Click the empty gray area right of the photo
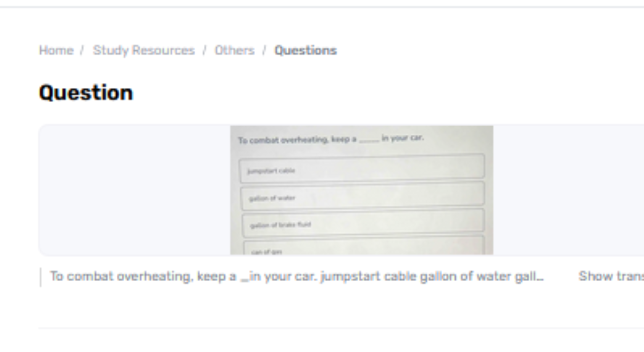The width and height of the screenshot is (644, 352). point(568,190)
